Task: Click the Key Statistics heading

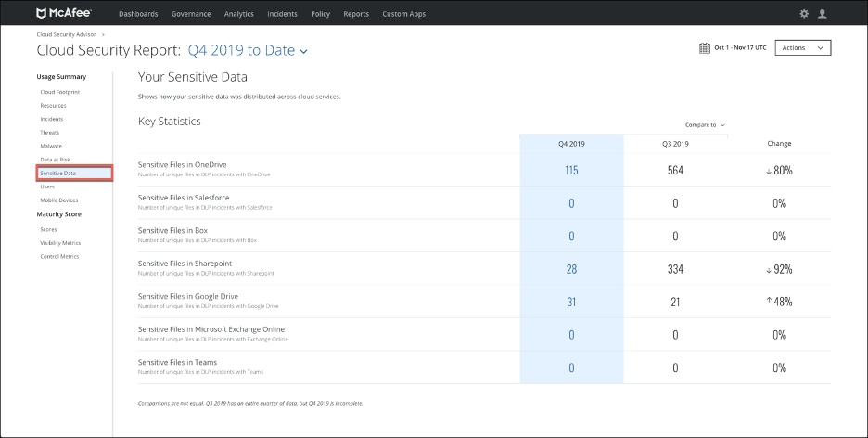Action: pyautogui.click(x=170, y=122)
